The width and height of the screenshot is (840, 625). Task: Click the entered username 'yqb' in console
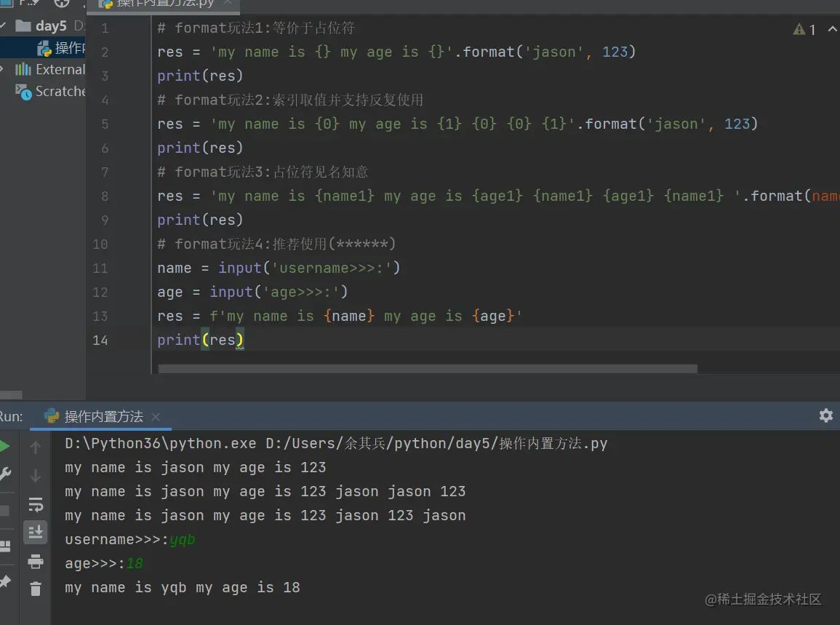[182, 540]
